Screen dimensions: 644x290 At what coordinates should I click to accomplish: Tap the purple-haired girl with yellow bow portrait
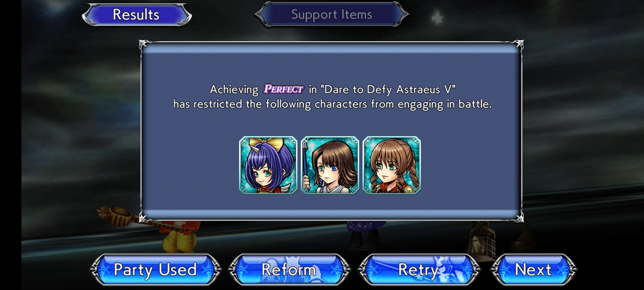click(268, 165)
